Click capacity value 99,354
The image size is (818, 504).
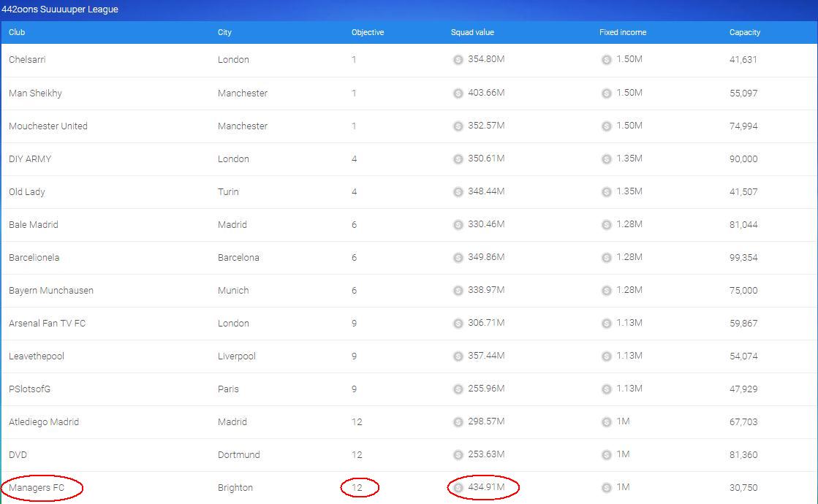click(743, 257)
